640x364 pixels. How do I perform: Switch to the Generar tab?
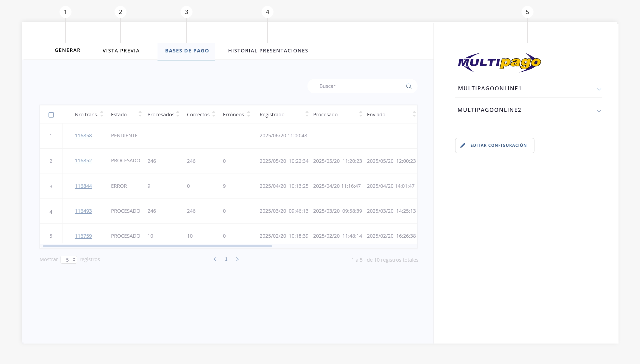click(67, 50)
